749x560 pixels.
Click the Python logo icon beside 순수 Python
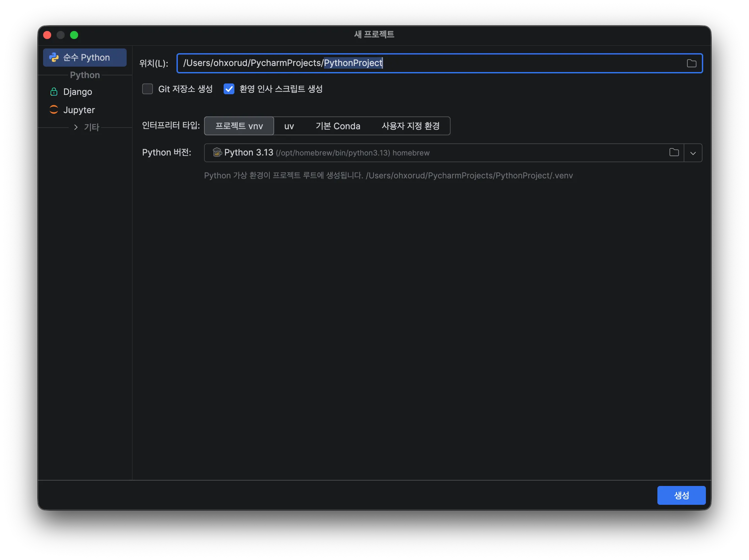click(54, 57)
